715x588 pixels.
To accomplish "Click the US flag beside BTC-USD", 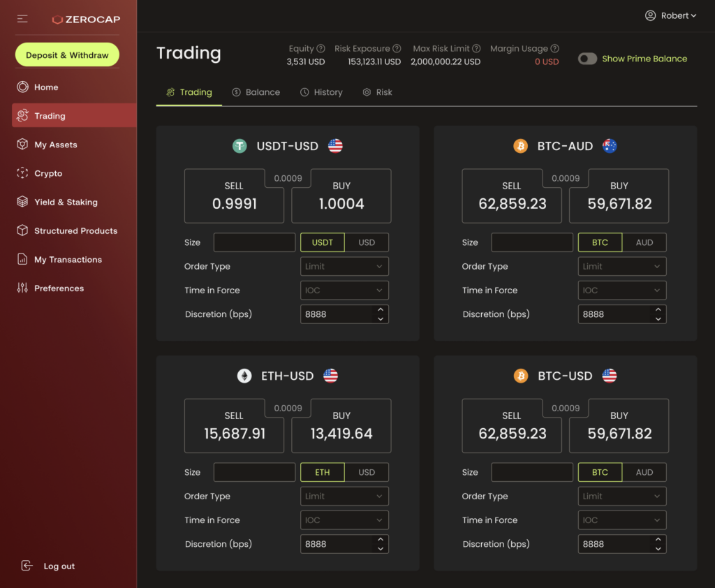I will click(608, 376).
